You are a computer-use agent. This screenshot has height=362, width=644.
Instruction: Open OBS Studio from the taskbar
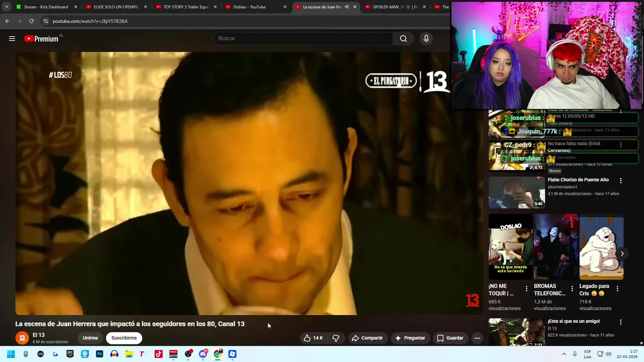pos(188,354)
